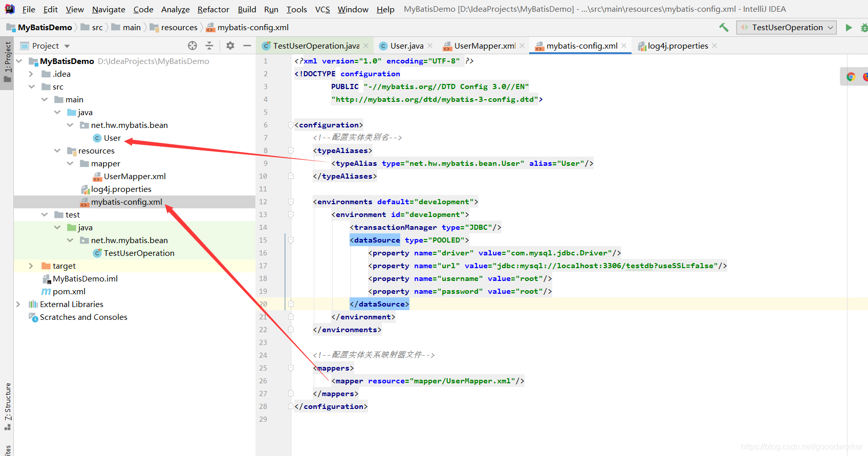Select TestUserOperation class in tree
This screenshot has height=456, width=868.
pos(139,253)
